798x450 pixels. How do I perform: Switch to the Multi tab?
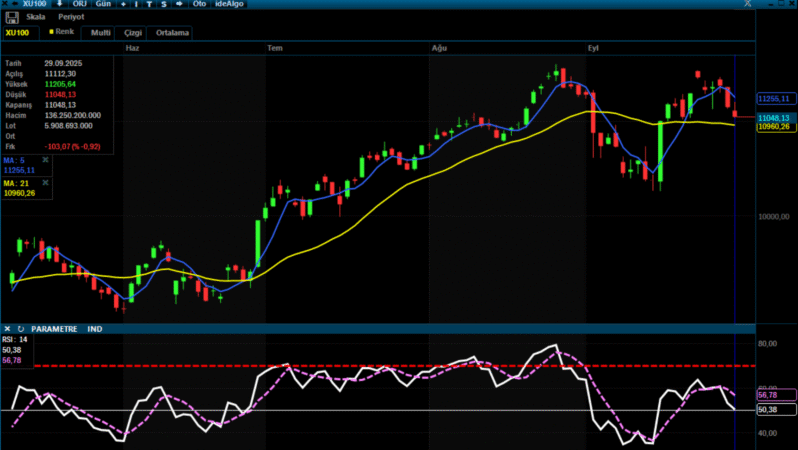click(100, 33)
